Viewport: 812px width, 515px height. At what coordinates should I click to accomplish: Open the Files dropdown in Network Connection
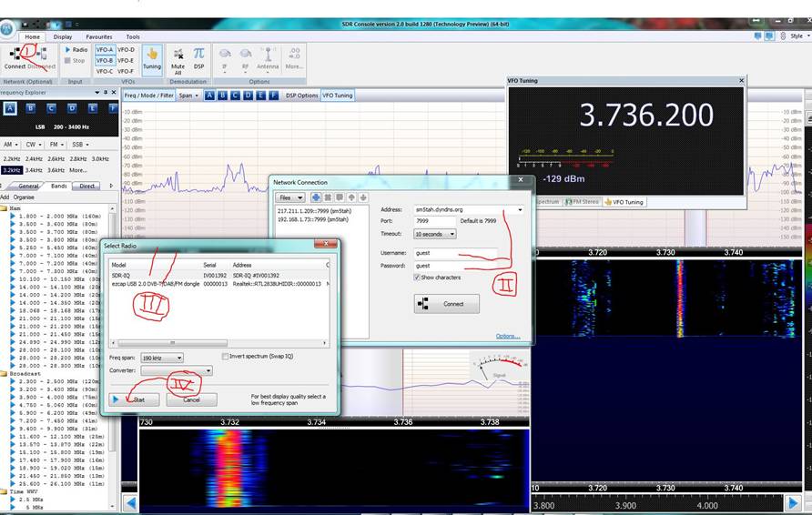[x=289, y=197]
